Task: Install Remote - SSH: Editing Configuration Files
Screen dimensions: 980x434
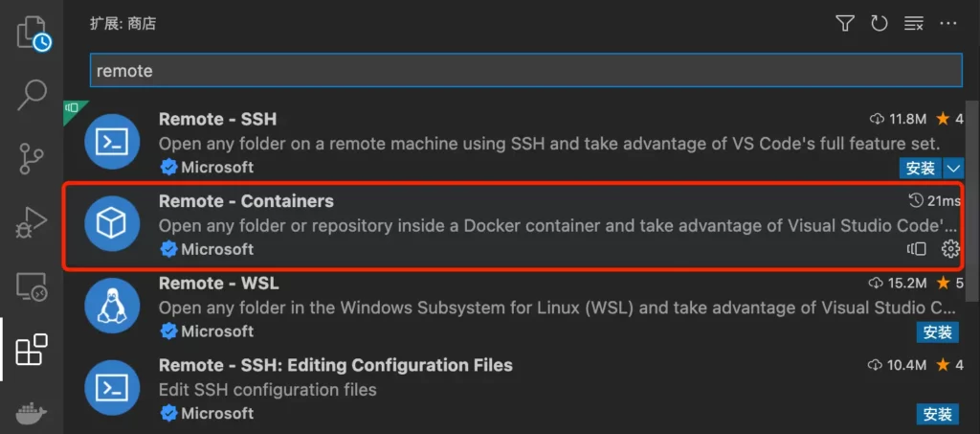Action: (x=937, y=414)
